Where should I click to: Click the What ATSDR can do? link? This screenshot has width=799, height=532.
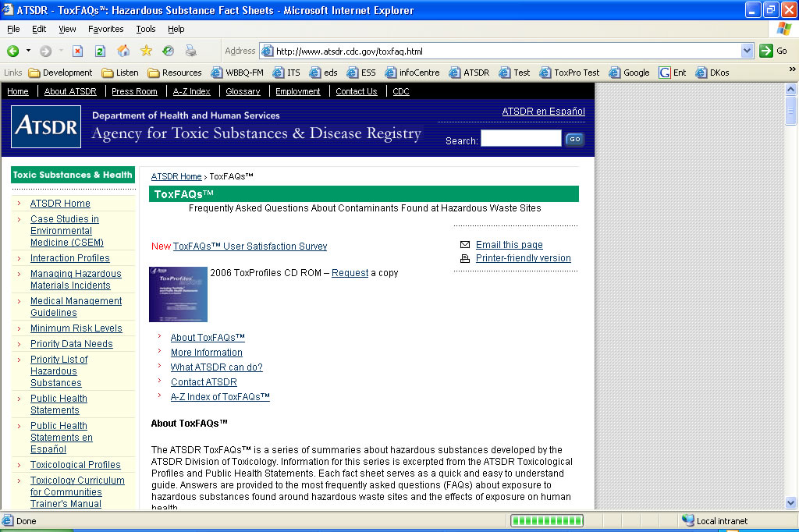click(x=217, y=367)
